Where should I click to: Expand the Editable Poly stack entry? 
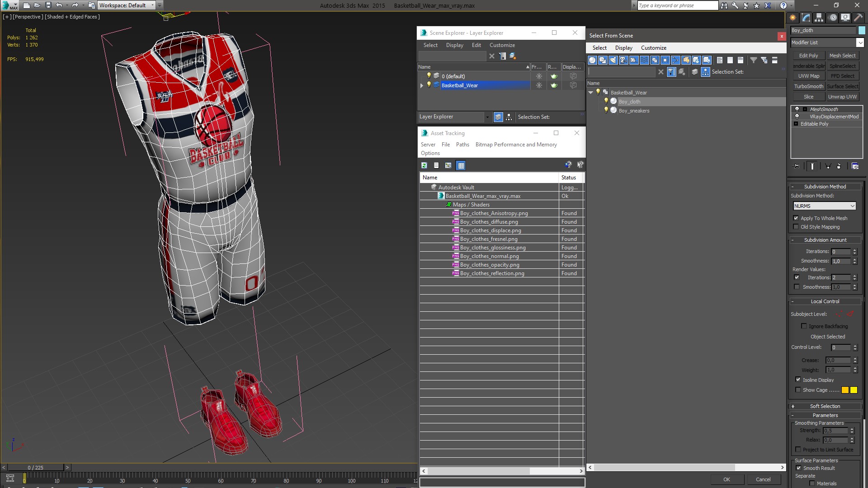[796, 124]
